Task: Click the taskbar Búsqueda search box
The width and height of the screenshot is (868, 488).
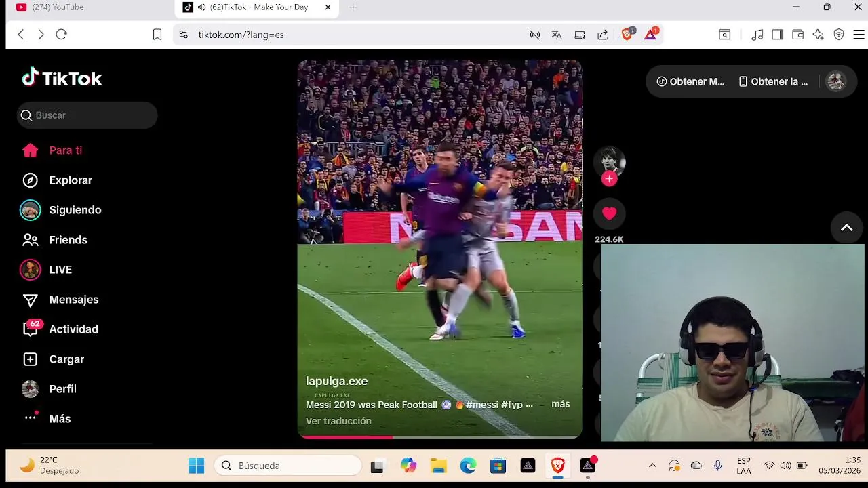Action: point(288,466)
